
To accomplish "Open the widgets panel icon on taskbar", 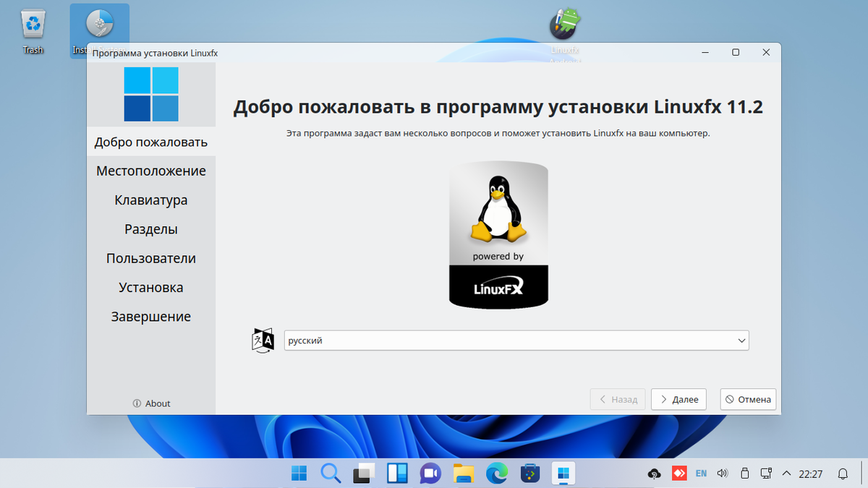I will [x=396, y=474].
